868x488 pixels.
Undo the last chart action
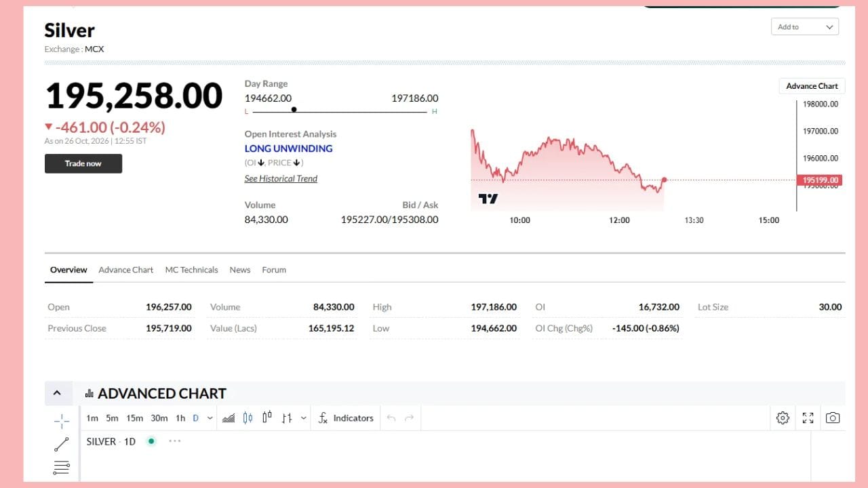pyautogui.click(x=391, y=418)
